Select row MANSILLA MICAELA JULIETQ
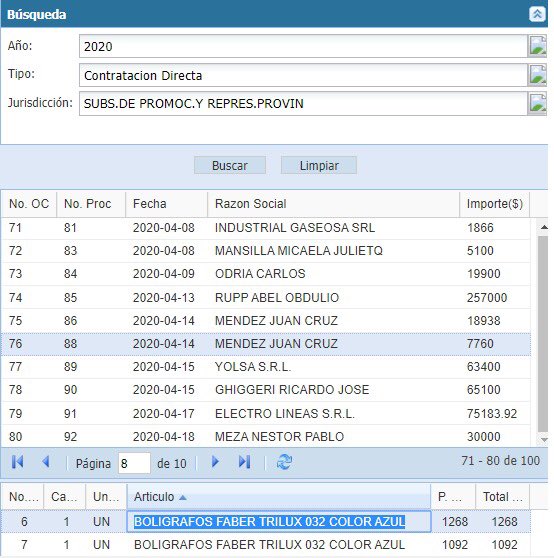The height and width of the screenshot is (558, 554). tap(266, 251)
